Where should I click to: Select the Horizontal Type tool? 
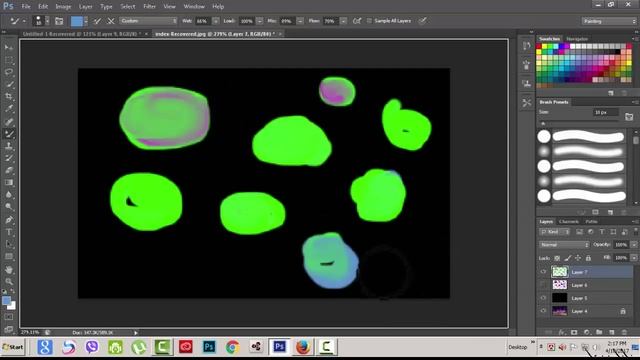point(9,232)
